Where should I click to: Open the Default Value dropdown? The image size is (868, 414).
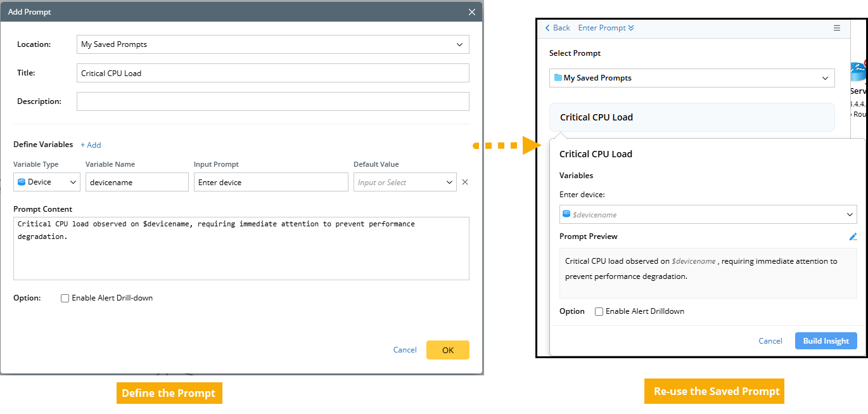click(x=449, y=182)
